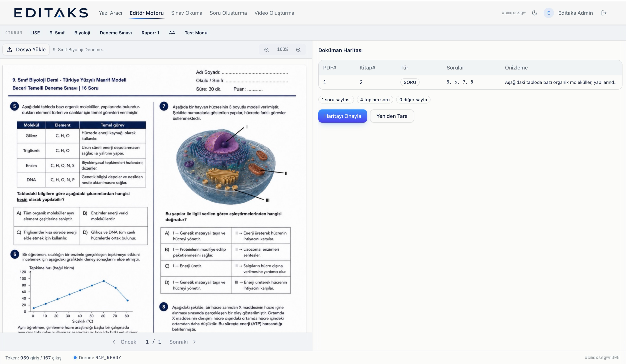Click the #cmqxssgw session ID in header
Image resolution: width=626 pixels, height=364 pixels.
pos(514,13)
